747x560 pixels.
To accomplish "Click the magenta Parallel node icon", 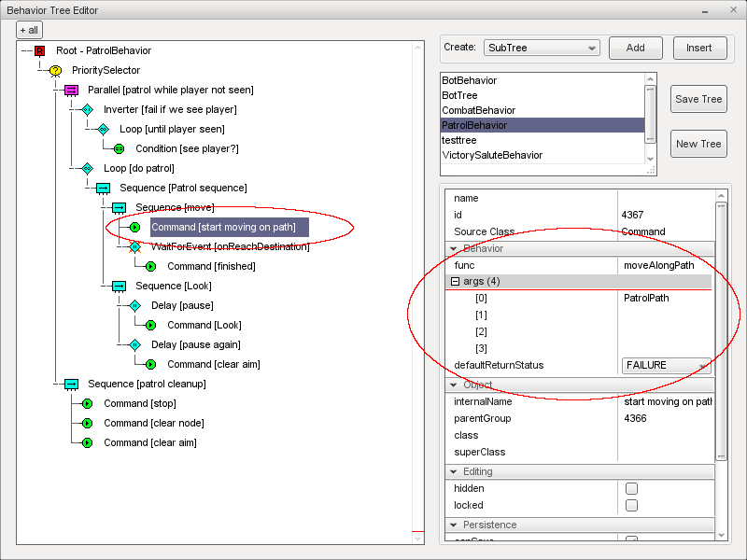I will pos(72,90).
